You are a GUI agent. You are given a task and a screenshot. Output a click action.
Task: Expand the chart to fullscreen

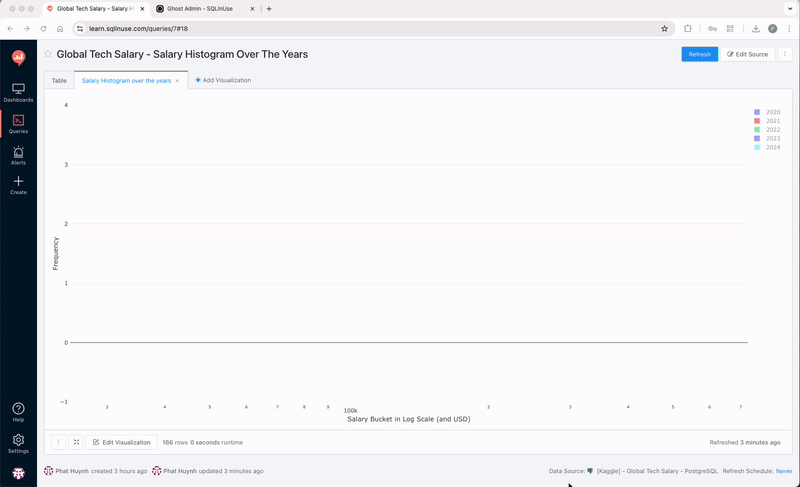point(76,442)
